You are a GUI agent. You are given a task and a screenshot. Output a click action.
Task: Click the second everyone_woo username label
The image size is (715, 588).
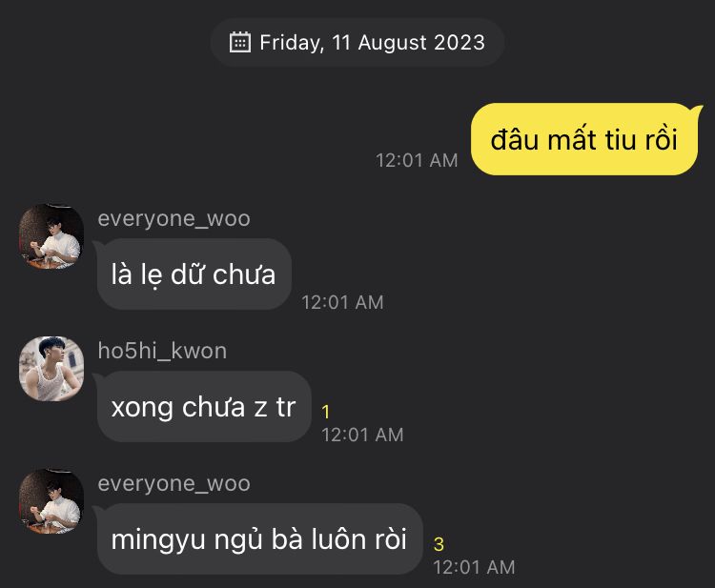174,483
